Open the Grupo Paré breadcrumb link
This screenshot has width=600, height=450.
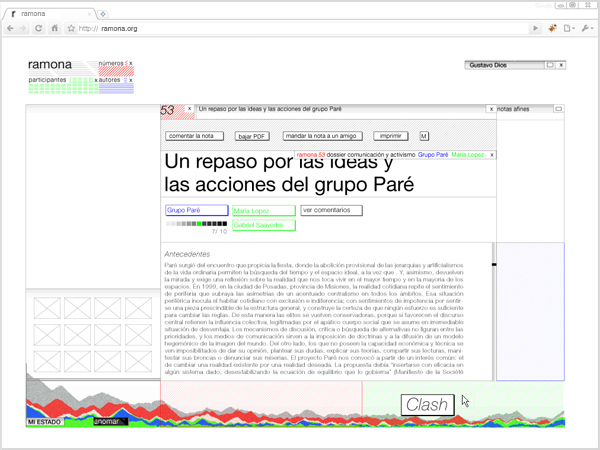tap(433, 155)
